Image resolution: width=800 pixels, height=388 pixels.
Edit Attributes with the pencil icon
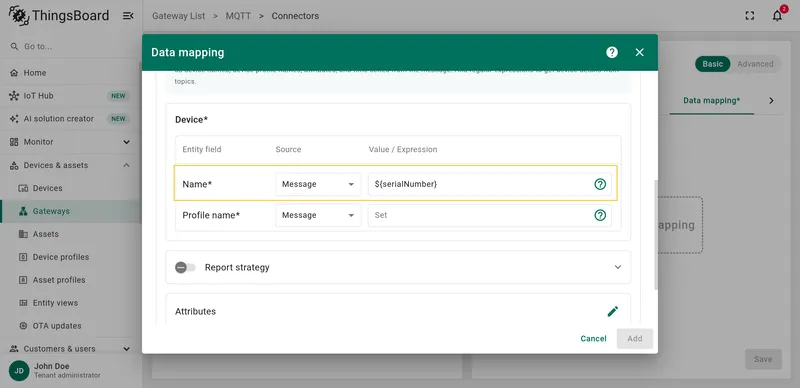613,311
